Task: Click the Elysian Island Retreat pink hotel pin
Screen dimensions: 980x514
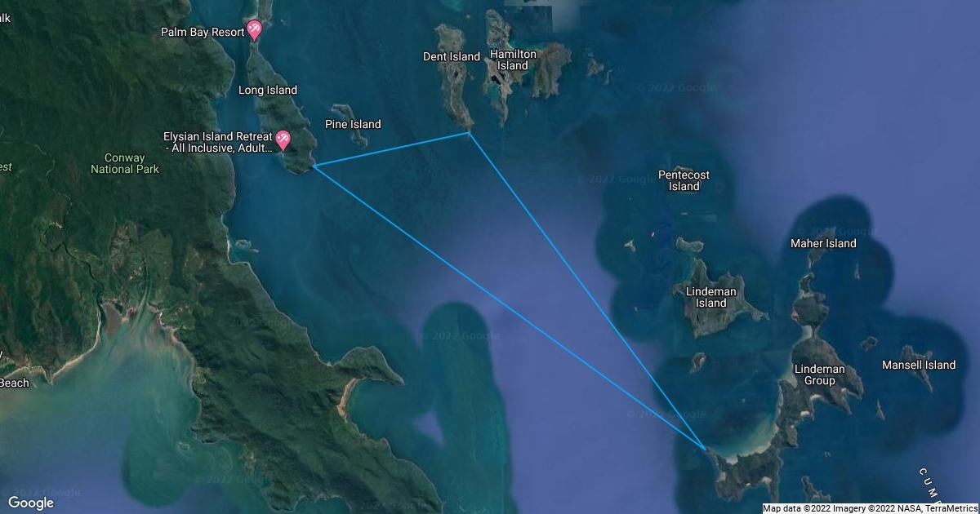Action: point(283,140)
